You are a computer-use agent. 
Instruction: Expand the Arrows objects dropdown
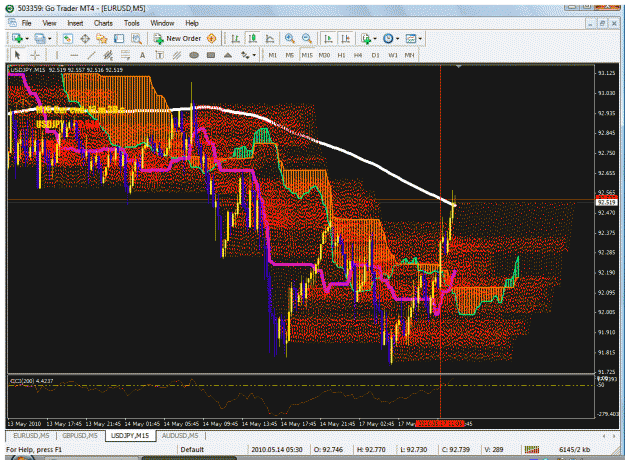point(254,55)
